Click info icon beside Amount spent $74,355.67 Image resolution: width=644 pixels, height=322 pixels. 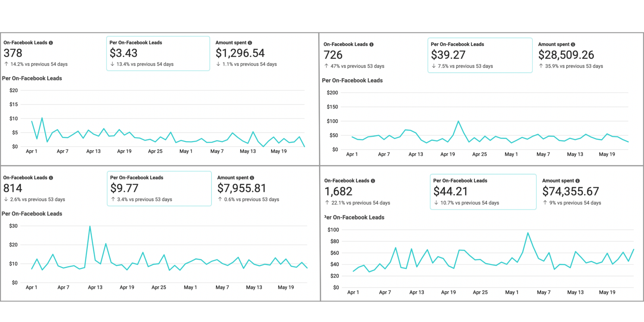click(x=578, y=181)
